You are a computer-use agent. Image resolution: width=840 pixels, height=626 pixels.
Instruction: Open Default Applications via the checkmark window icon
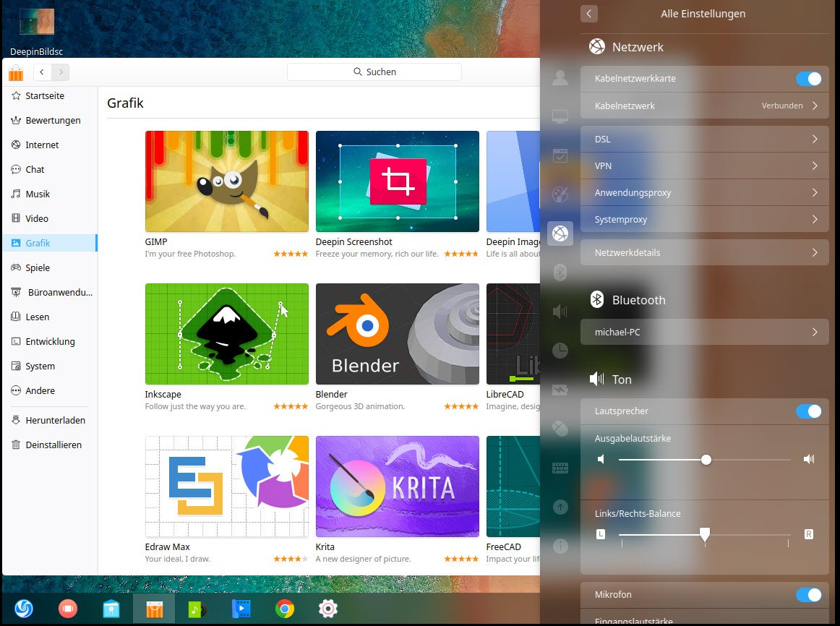pyautogui.click(x=560, y=156)
